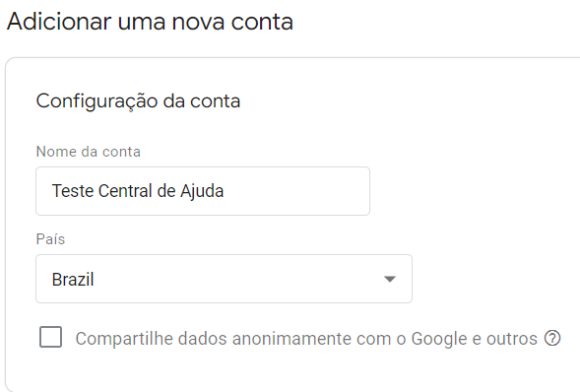
Task: Click the Configuração da conta heading
Action: point(138,101)
